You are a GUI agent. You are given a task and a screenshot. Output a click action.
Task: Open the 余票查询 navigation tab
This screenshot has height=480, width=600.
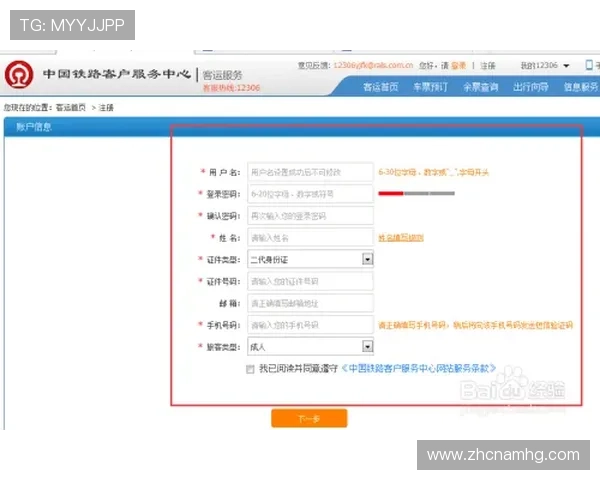click(480, 87)
